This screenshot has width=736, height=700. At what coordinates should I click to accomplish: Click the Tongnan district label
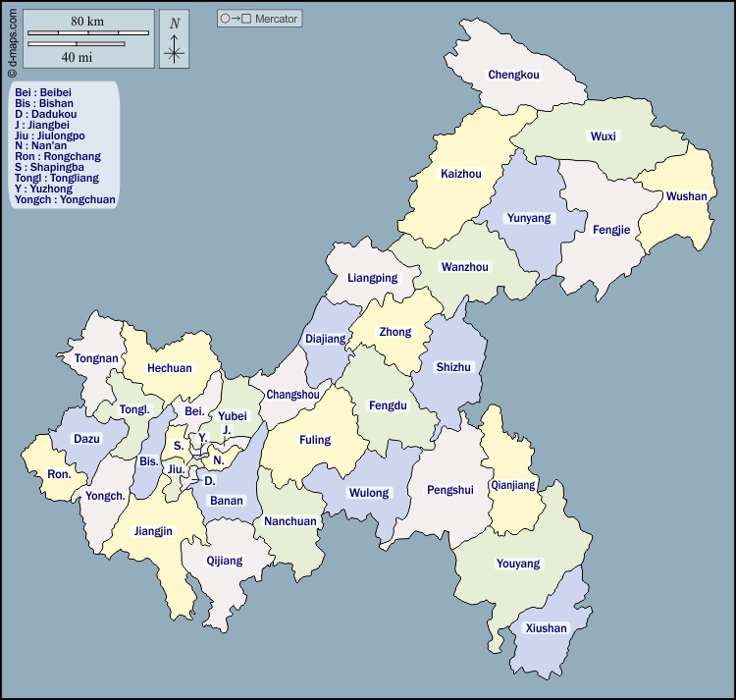click(96, 359)
